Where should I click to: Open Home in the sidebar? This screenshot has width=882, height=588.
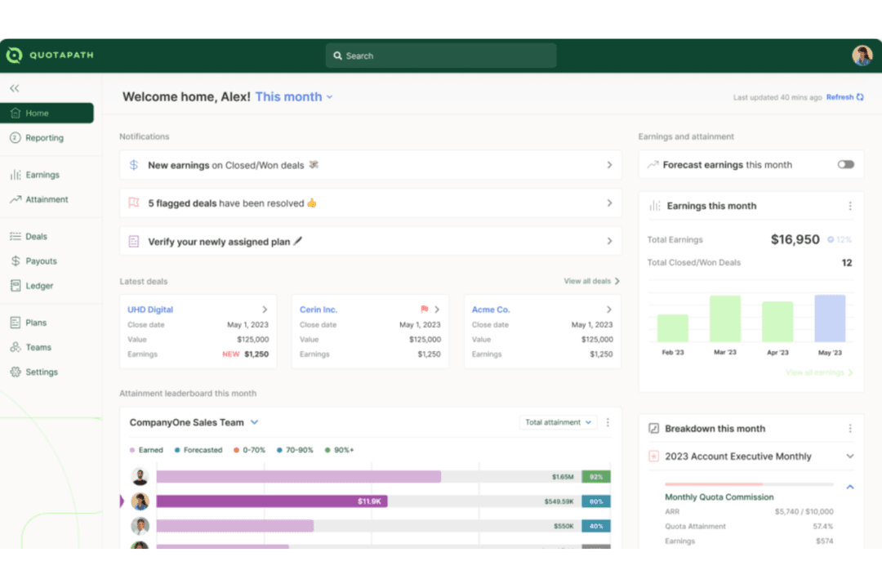point(47,113)
